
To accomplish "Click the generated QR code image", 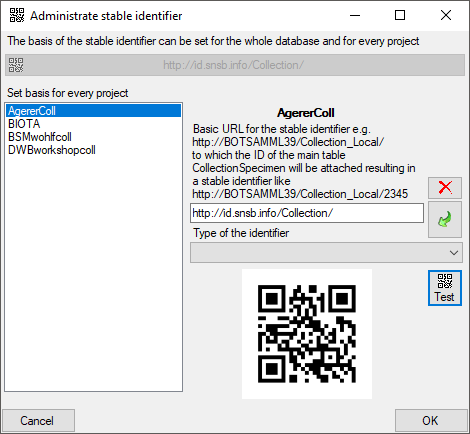I will point(307,334).
